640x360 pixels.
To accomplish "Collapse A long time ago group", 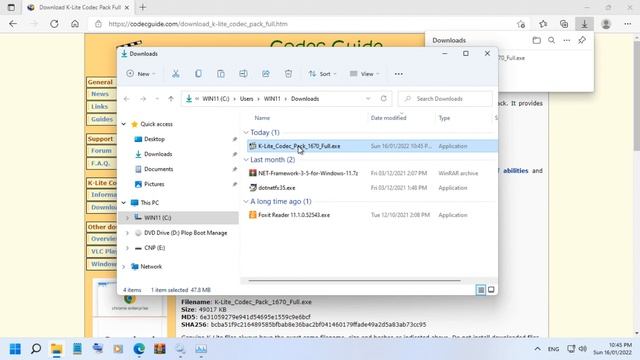I will [246, 202].
